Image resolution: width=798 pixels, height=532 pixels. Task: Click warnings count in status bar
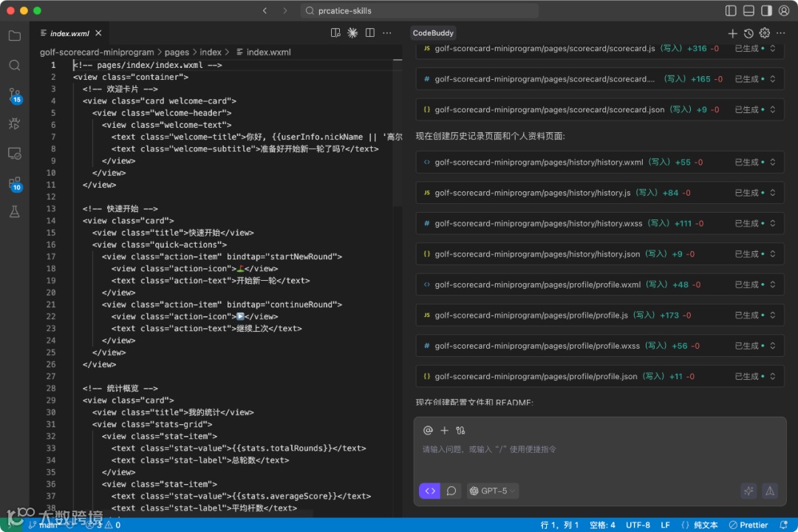pos(112,525)
